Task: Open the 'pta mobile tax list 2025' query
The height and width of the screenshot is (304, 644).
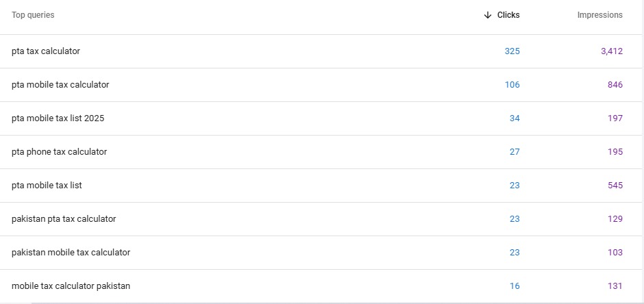Action: (58, 118)
